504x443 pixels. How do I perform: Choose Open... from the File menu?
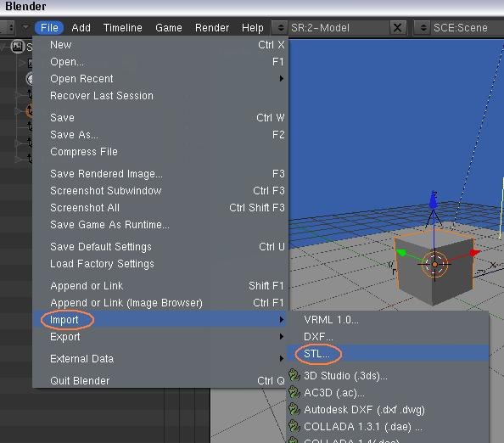[x=160, y=62]
